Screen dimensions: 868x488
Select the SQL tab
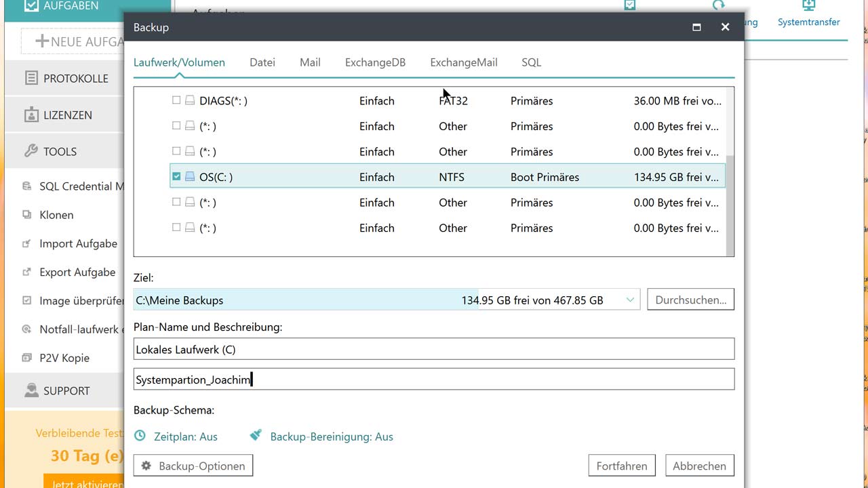(x=531, y=62)
